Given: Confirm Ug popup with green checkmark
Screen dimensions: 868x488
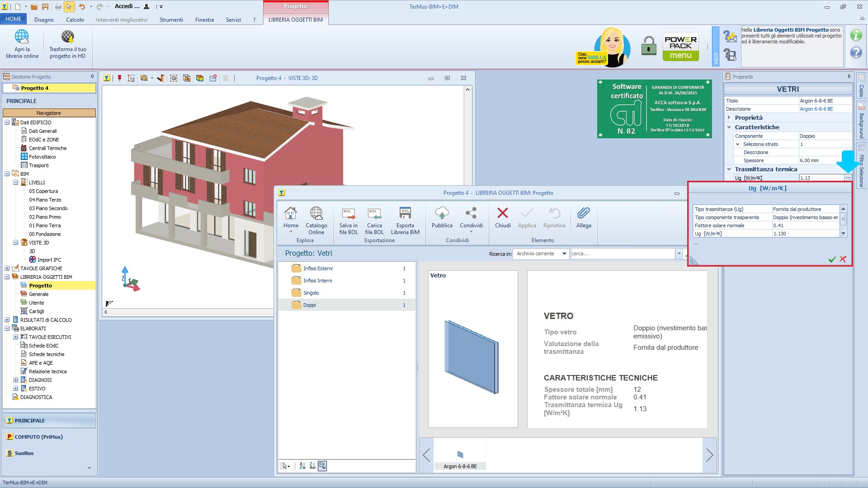Looking at the screenshot, I should tap(832, 259).
